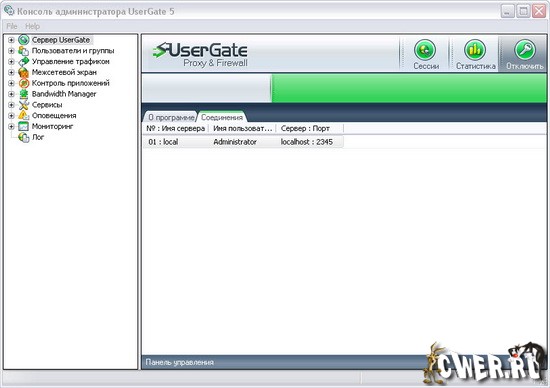Viewport: 550px width, 388px height.
Task: Select the Оповещения warning icon
Action: coord(24,115)
